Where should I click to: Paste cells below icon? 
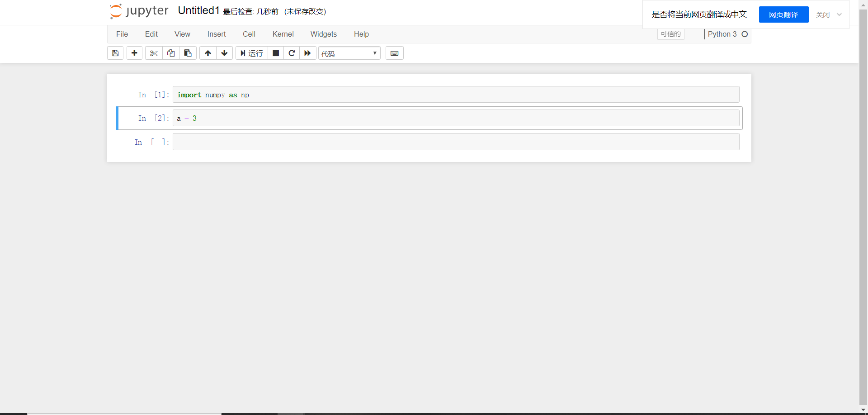click(x=188, y=53)
